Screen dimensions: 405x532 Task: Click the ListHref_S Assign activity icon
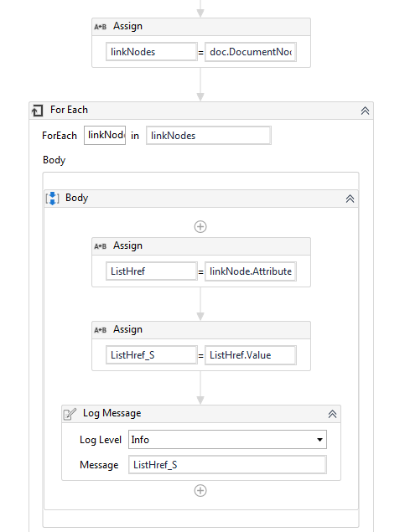pos(100,330)
